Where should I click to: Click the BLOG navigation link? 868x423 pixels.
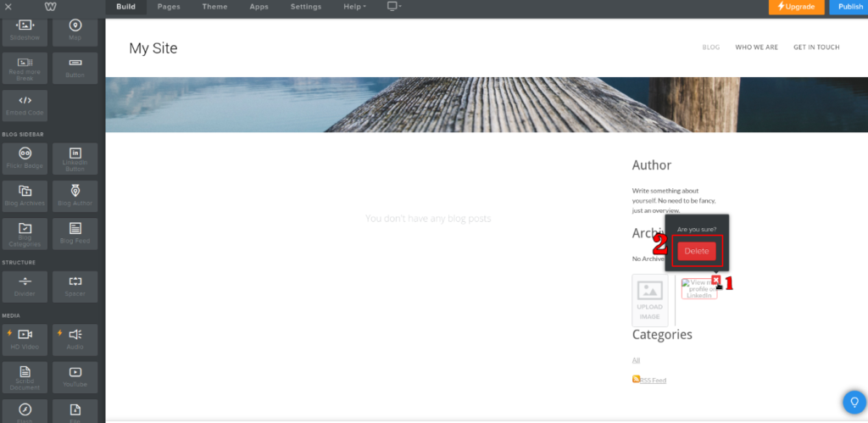tap(711, 47)
